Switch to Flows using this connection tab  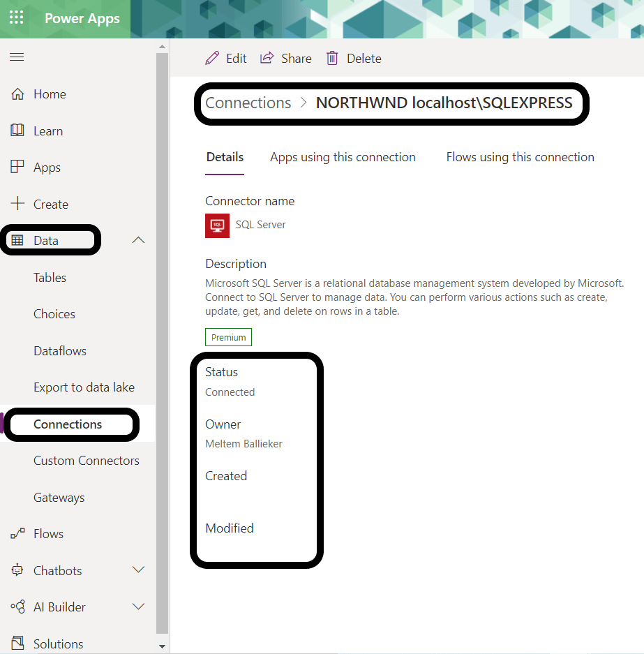pyautogui.click(x=520, y=157)
